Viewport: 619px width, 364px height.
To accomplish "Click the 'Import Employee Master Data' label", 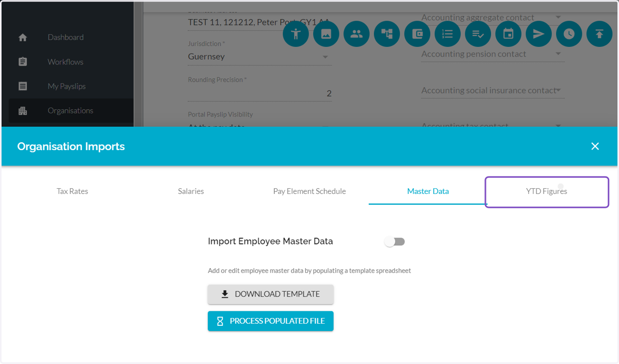I will [x=270, y=241].
